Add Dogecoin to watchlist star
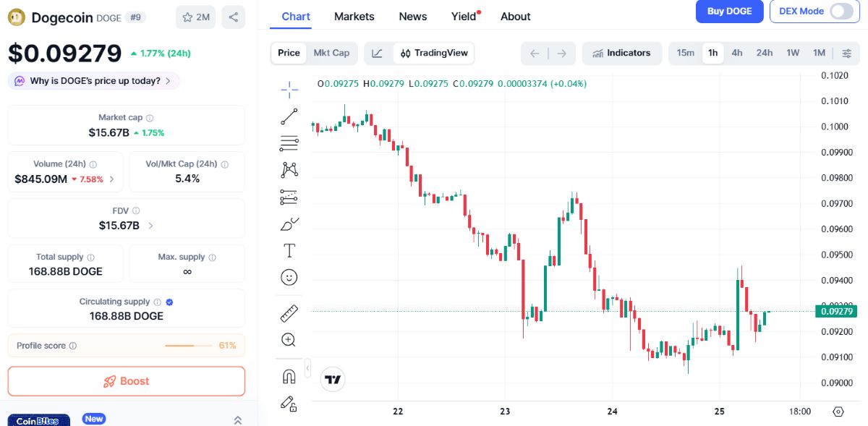This screenshot has width=868, height=426. tap(195, 17)
